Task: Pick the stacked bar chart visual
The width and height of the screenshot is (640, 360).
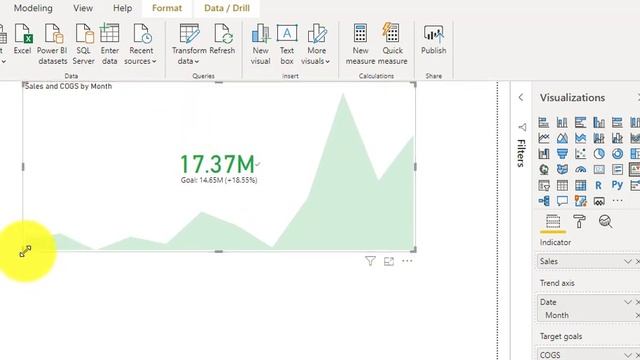Action: coord(544,122)
